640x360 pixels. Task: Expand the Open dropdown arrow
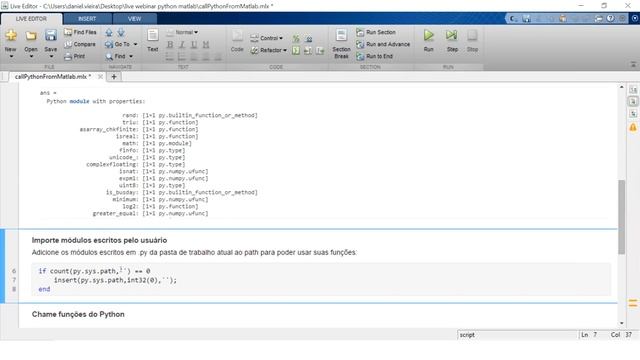click(x=31, y=56)
